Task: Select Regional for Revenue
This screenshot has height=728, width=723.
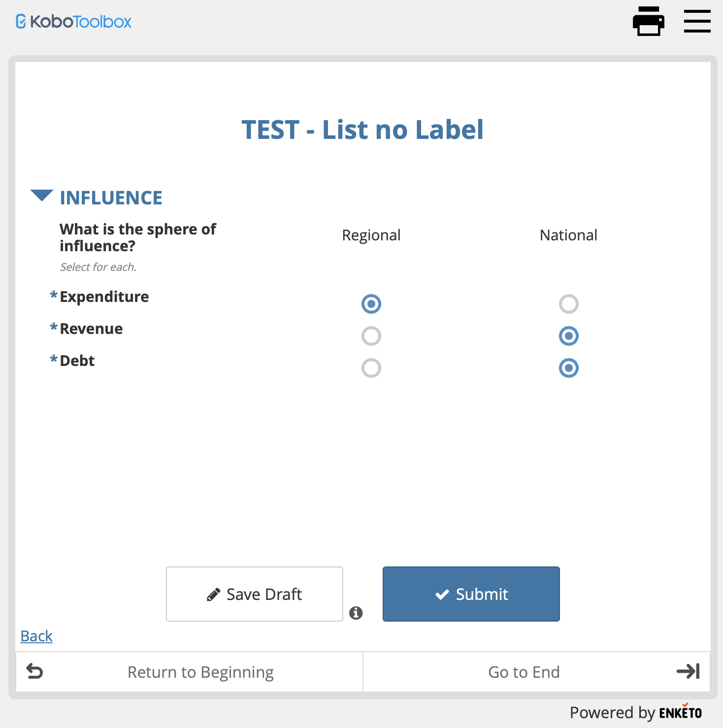Action: pyautogui.click(x=371, y=336)
